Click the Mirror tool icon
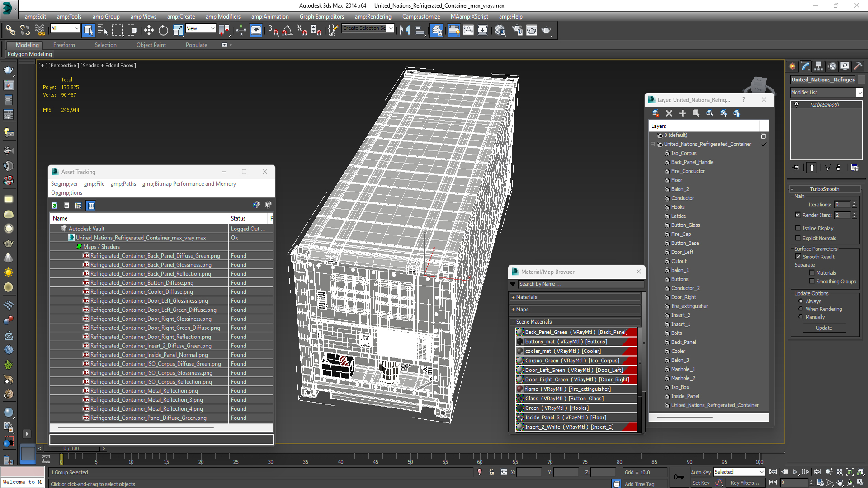868x488 pixels. coord(405,30)
